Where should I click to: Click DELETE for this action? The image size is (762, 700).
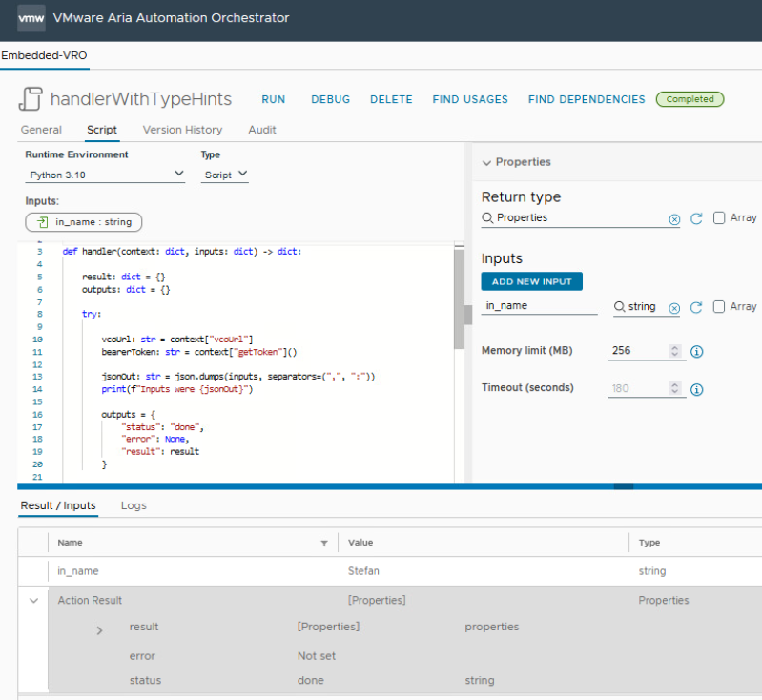click(x=391, y=99)
